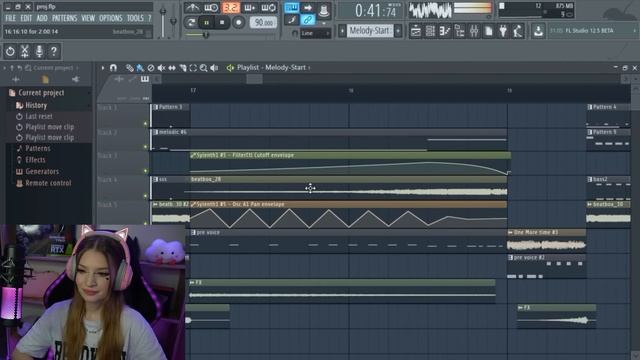Toggle typing keyboard to piano button
The height and width of the screenshot is (360, 640).
point(291,7)
